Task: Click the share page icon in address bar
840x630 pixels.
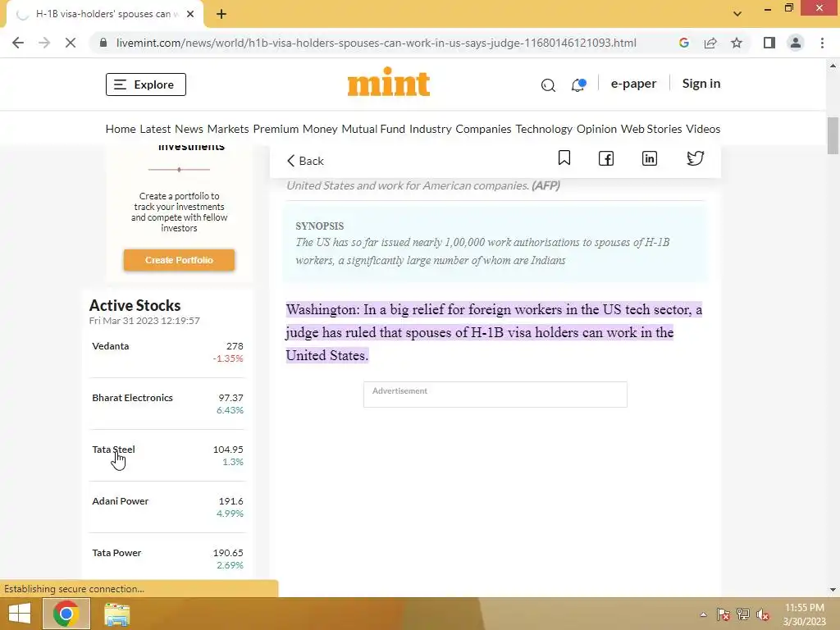Action: [710, 43]
